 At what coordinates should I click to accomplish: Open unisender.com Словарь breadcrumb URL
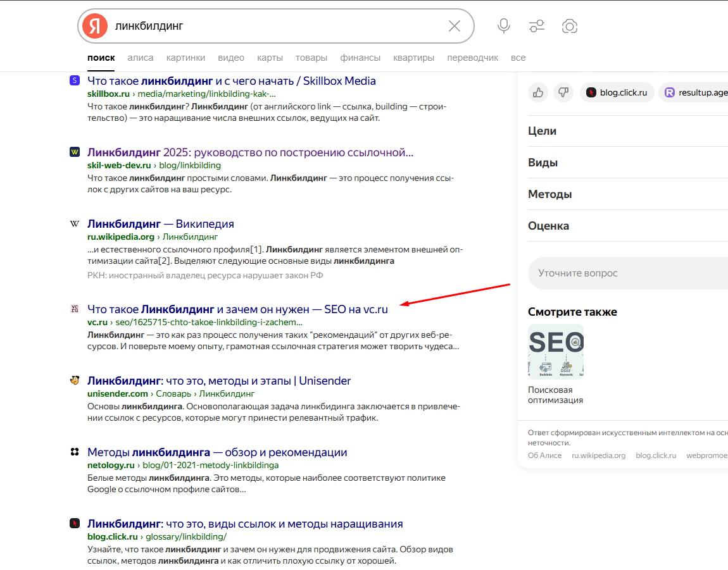[x=171, y=393]
